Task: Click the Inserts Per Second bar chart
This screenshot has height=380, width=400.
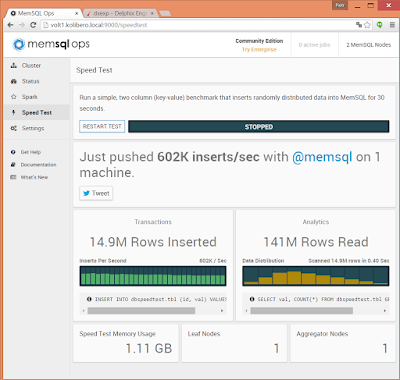Action: pyautogui.click(x=153, y=276)
